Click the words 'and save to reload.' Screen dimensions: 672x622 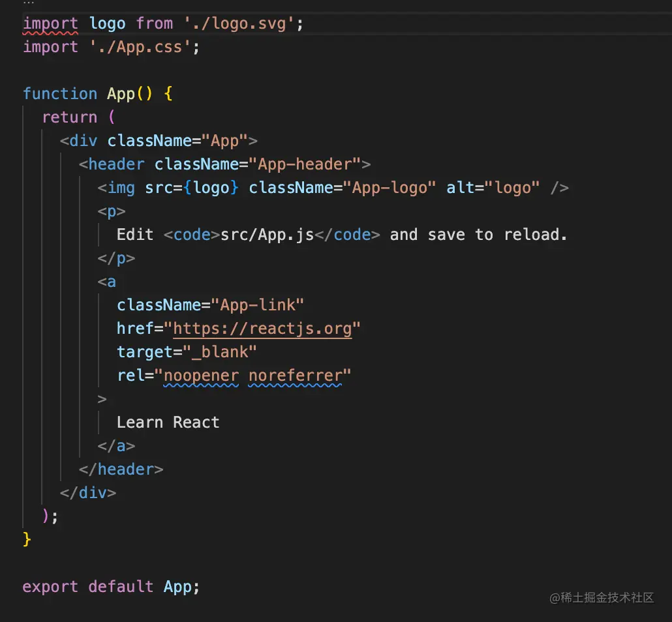(x=478, y=235)
